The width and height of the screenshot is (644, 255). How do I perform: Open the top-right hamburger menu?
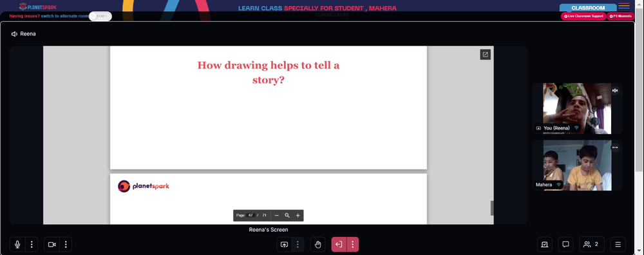pyautogui.click(x=624, y=5)
